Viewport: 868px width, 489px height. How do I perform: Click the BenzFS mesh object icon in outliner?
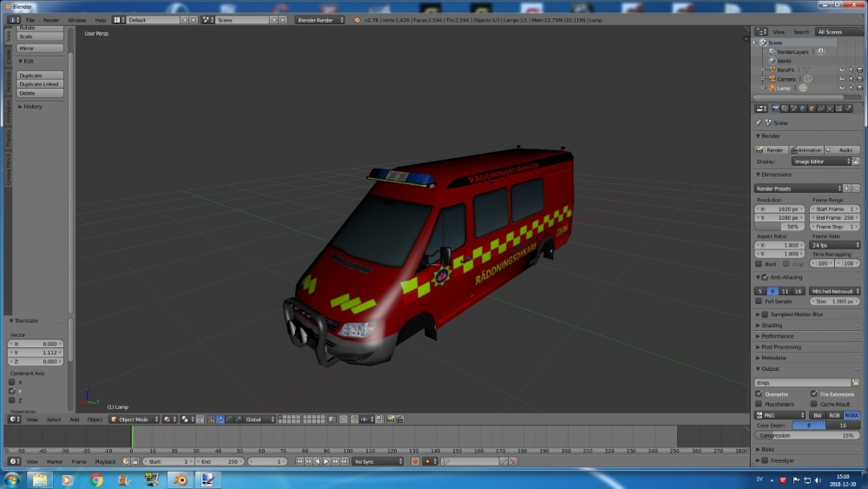(773, 69)
